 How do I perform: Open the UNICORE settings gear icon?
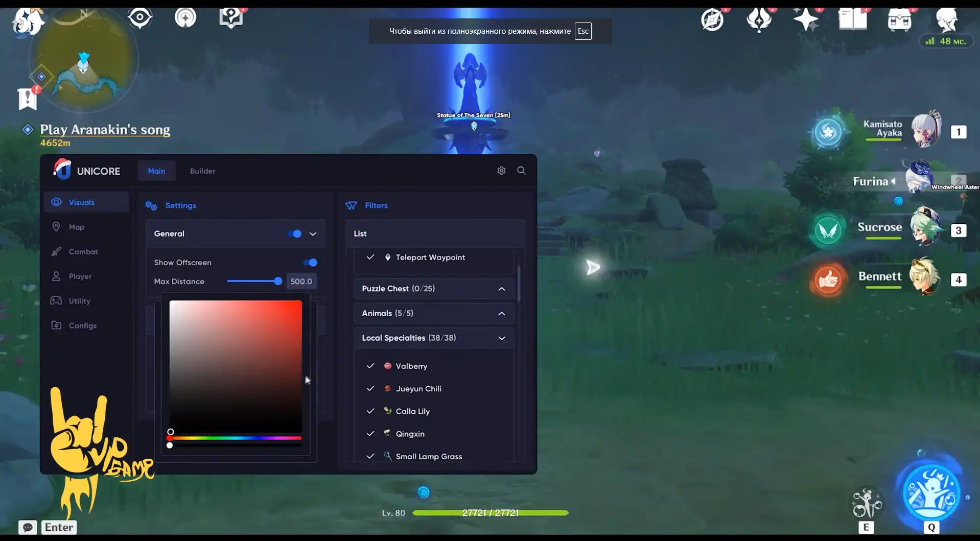(x=501, y=171)
